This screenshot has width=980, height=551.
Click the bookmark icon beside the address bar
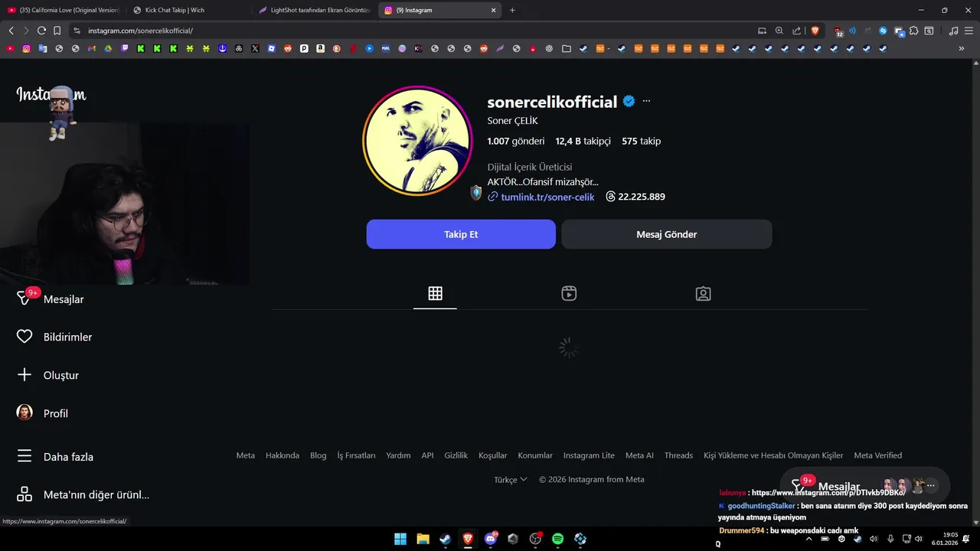[57, 31]
